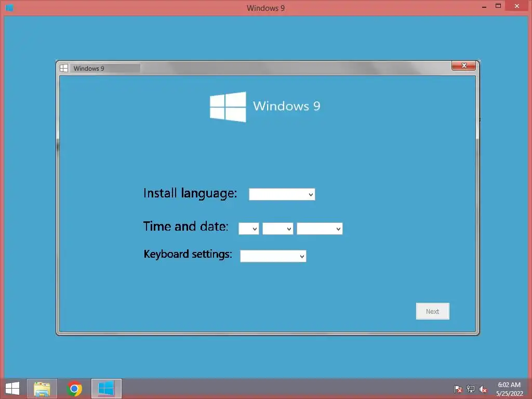Open File Explorer from the taskbar

click(42, 389)
